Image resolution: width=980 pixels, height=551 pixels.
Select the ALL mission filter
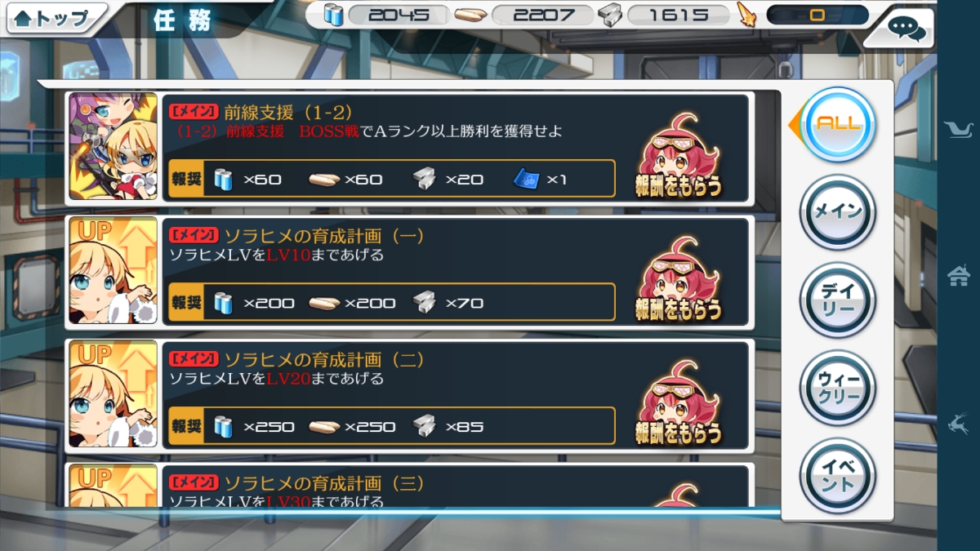coord(838,125)
